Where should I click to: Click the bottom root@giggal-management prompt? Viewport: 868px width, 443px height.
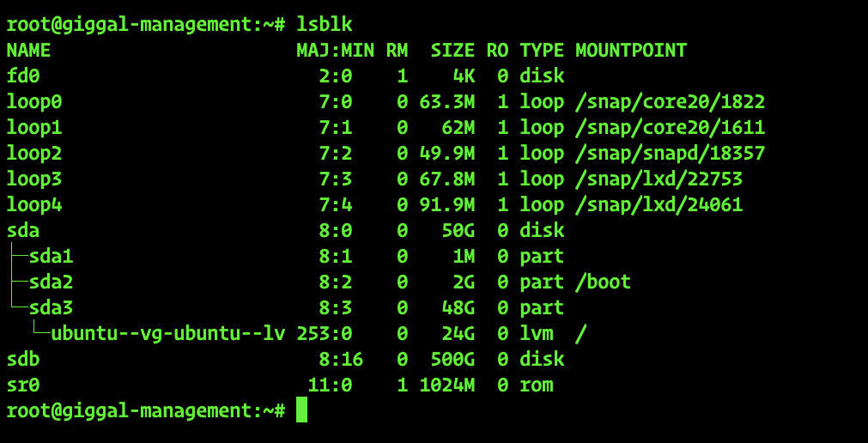(146, 411)
